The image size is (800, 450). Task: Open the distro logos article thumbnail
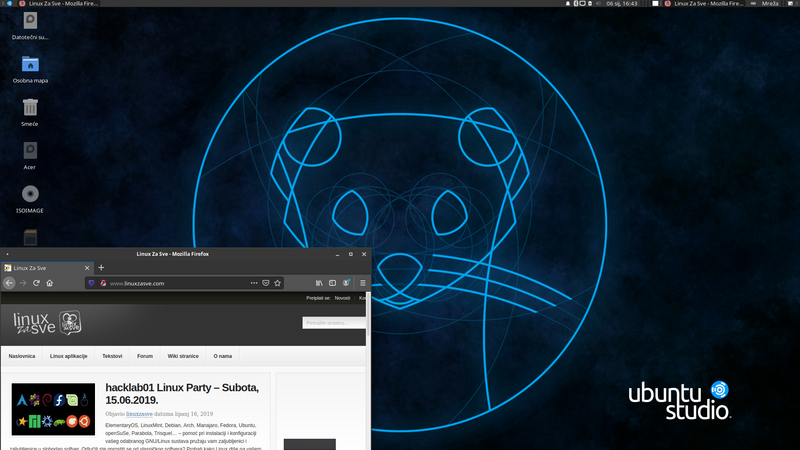(x=53, y=409)
